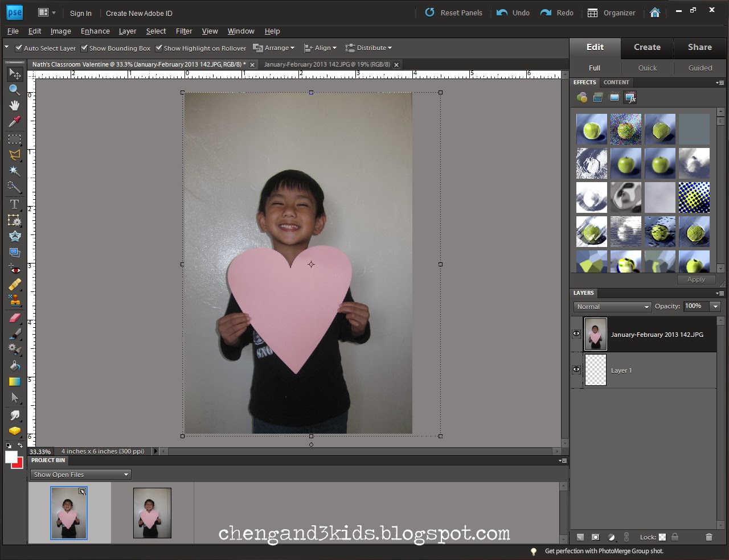Screen dimensions: 729x560
Task: Select the Zoom tool
Action: [x=14, y=90]
